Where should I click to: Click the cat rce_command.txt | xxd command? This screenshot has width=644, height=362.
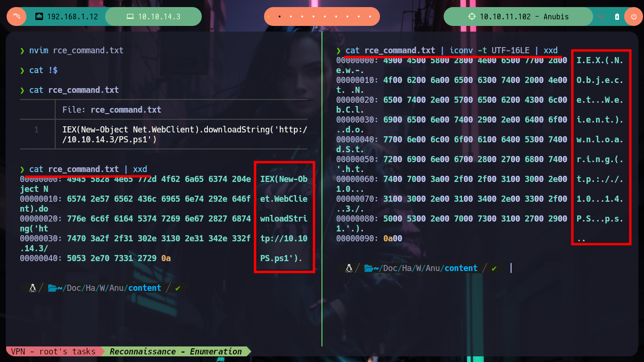click(x=88, y=169)
